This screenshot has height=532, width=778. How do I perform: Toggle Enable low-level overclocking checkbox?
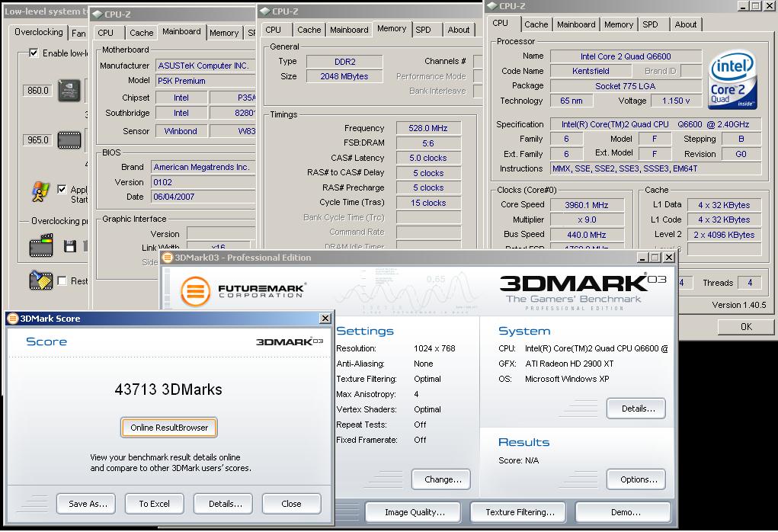34,53
